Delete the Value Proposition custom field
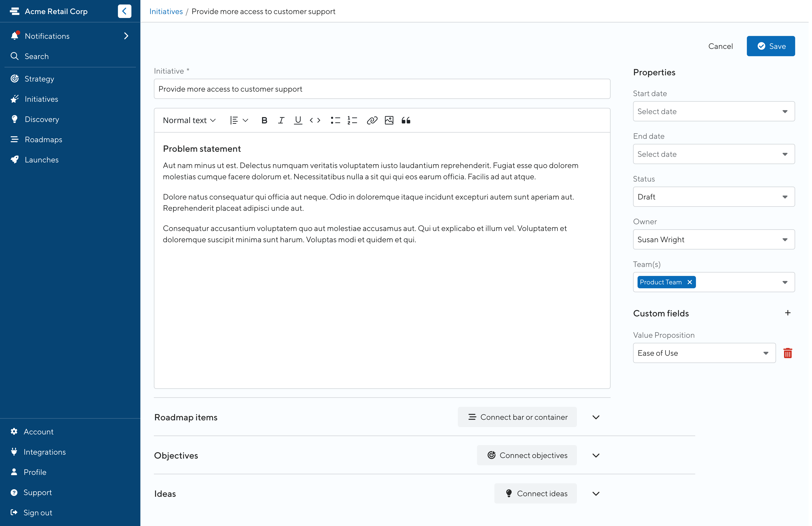The height and width of the screenshot is (526, 812). pos(787,353)
